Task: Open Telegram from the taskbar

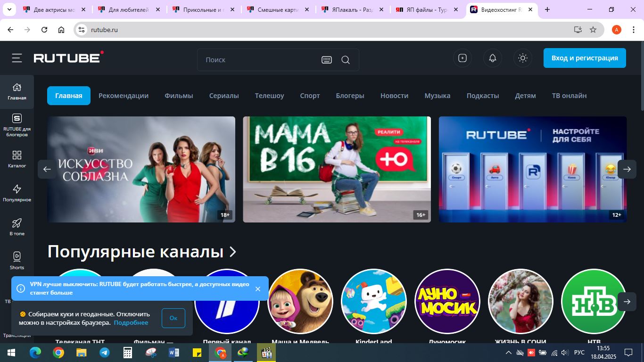Action: coord(104,352)
